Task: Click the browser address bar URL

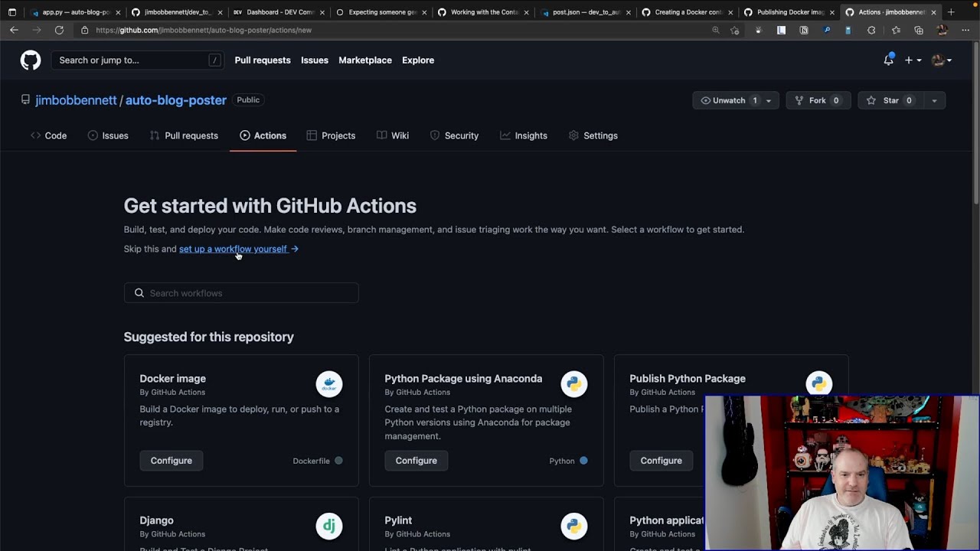Action: [x=204, y=30]
